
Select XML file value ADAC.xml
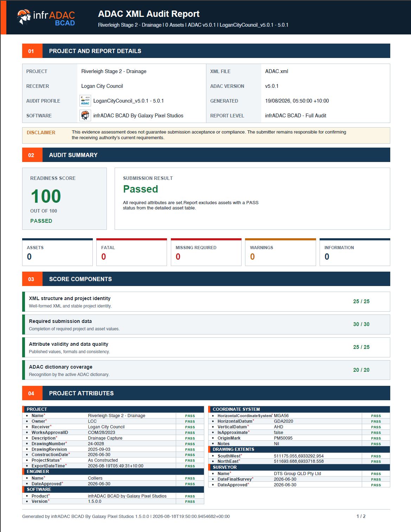pos(277,71)
